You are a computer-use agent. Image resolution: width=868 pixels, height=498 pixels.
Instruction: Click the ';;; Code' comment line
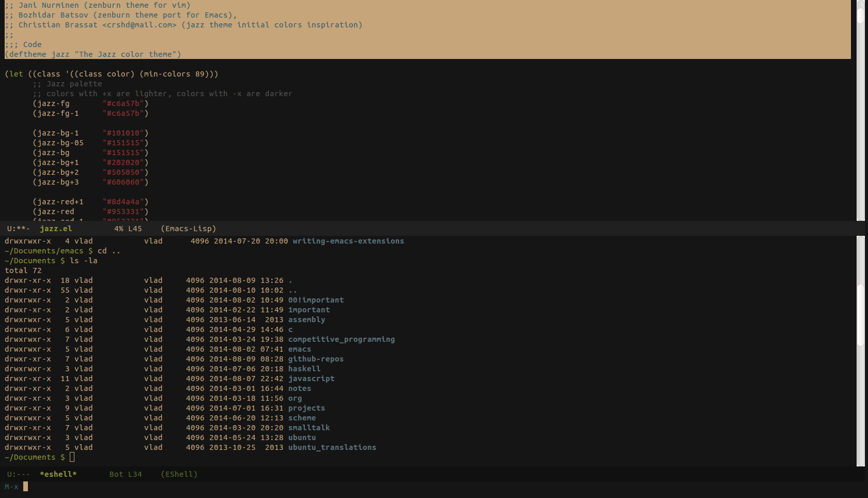tap(23, 44)
